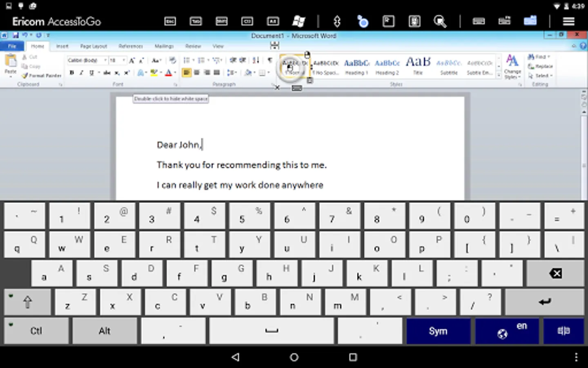588x368 pixels.
Task: Tap the 'q' key on the keyboard
Action: 24,244
